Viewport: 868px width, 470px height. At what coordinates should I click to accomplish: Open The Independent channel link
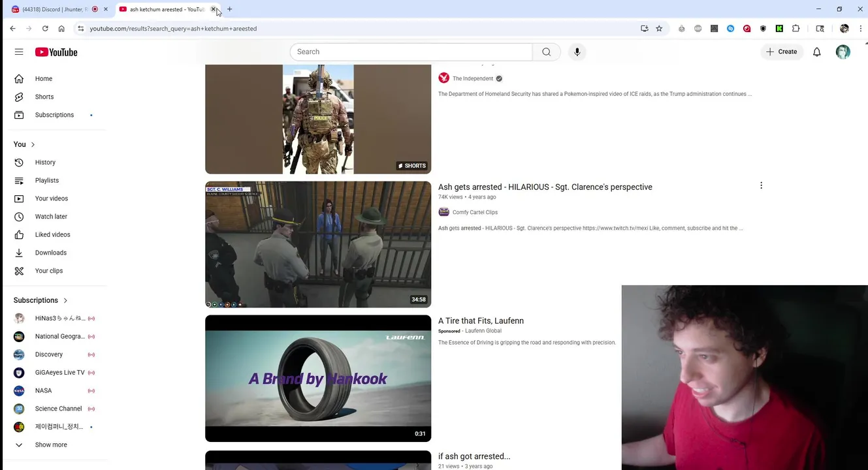(x=473, y=78)
